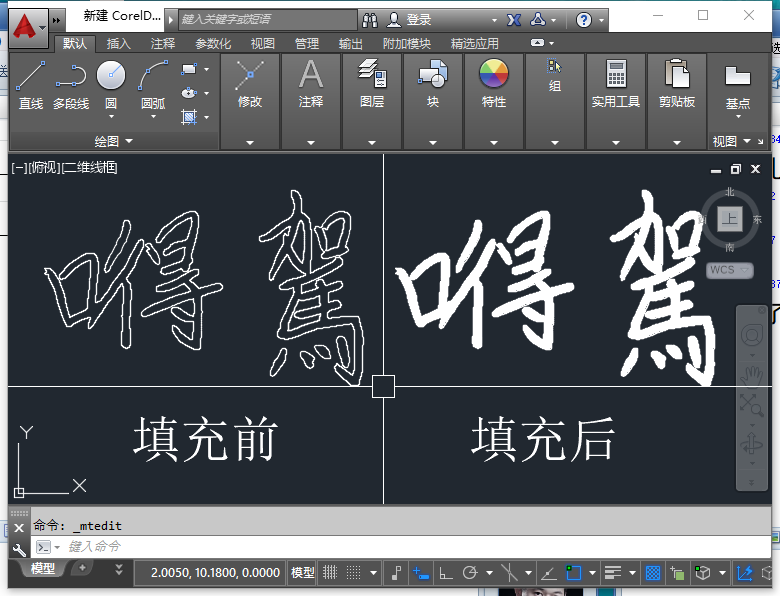Viewport: 780px width, 596px height.
Task: Switch to the 默认 ribbon tab
Action: coord(75,44)
